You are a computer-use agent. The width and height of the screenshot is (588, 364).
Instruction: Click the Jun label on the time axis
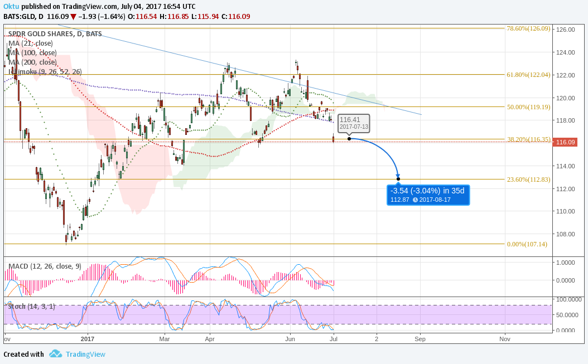(x=290, y=339)
